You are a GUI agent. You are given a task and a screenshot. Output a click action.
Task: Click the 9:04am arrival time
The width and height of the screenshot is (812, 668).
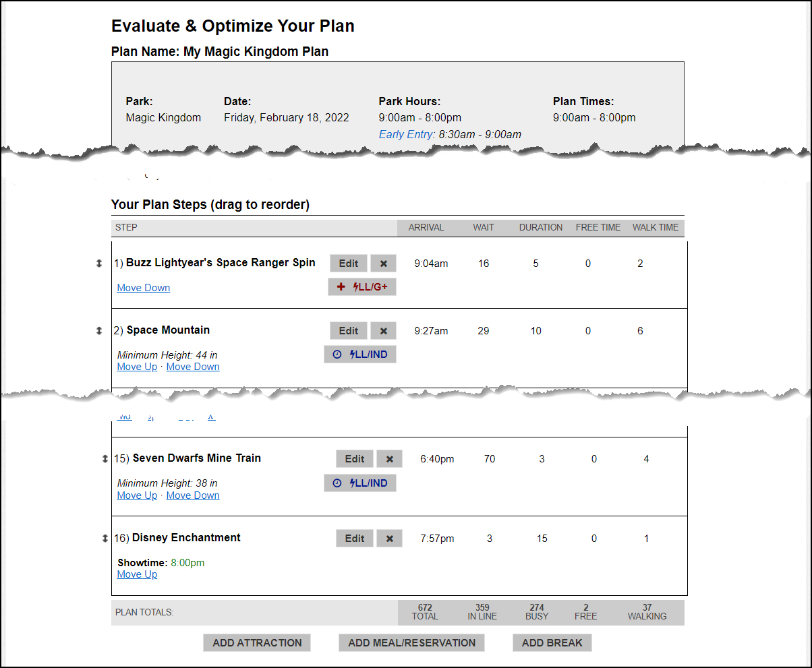[x=431, y=264]
